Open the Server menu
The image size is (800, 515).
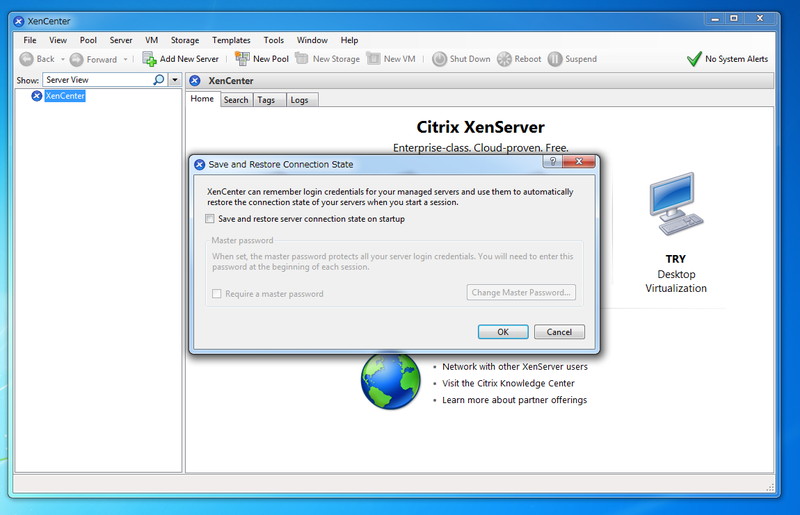[x=121, y=40]
